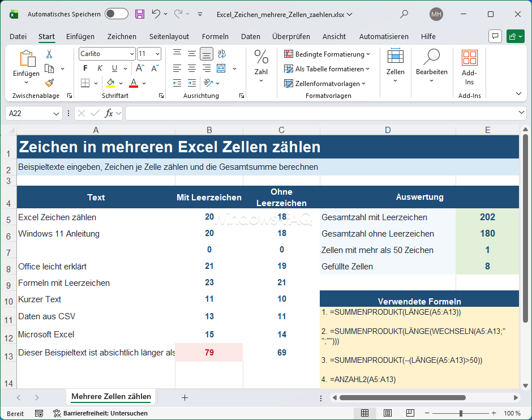532x420 pixels.
Task: Click into the formula bar input
Action: pyautogui.click(x=321, y=113)
